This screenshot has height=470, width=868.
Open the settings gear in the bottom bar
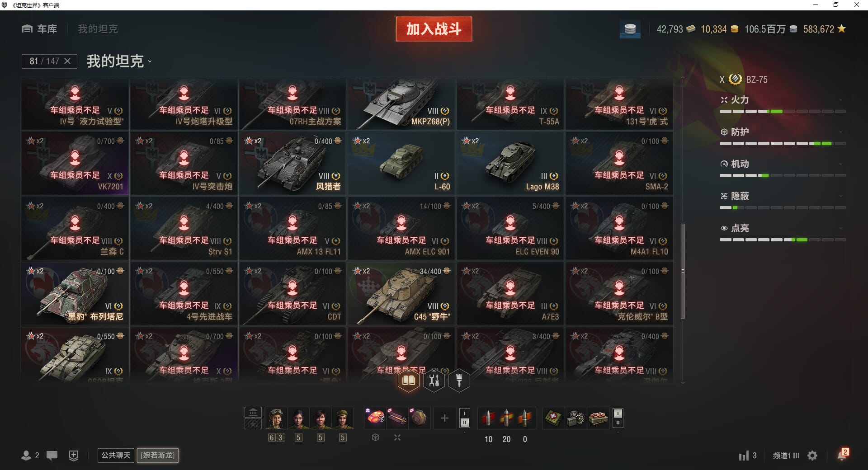point(812,456)
